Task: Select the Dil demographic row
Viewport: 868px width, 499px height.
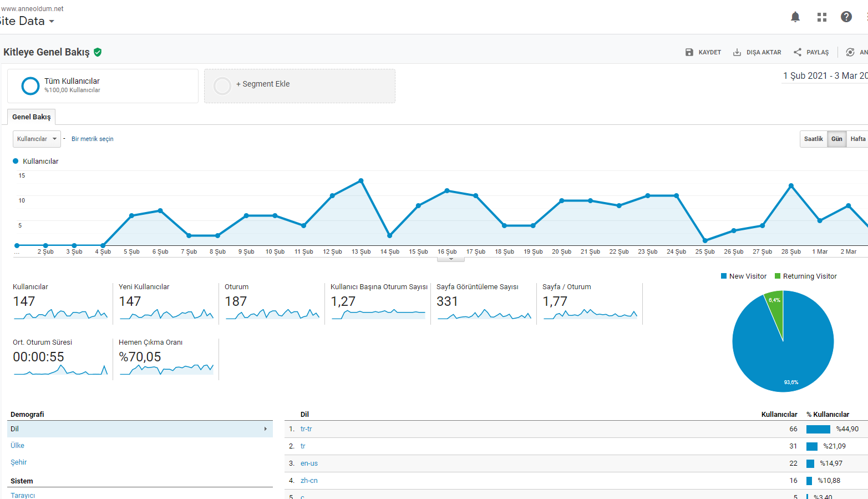Action: coord(140,429)
